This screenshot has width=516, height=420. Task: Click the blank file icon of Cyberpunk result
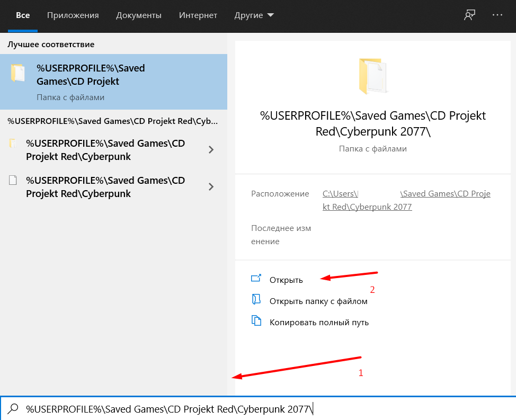coord(13,180)
